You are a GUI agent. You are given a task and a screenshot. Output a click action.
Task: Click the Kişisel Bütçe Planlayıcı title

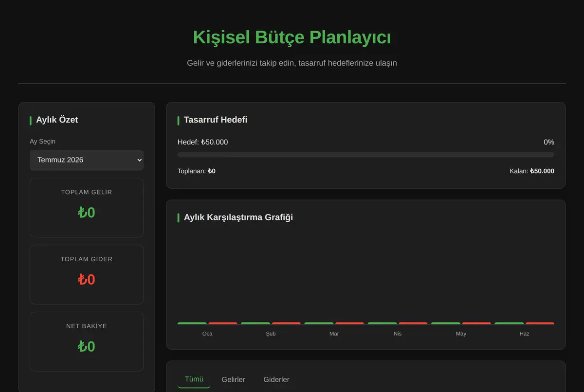[x=292, y=37]
